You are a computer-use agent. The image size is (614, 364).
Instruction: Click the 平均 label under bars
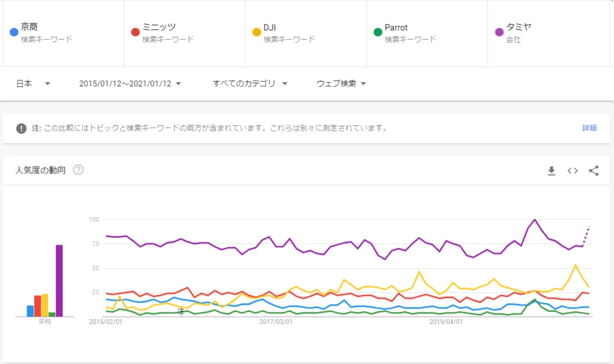[44, 321]
